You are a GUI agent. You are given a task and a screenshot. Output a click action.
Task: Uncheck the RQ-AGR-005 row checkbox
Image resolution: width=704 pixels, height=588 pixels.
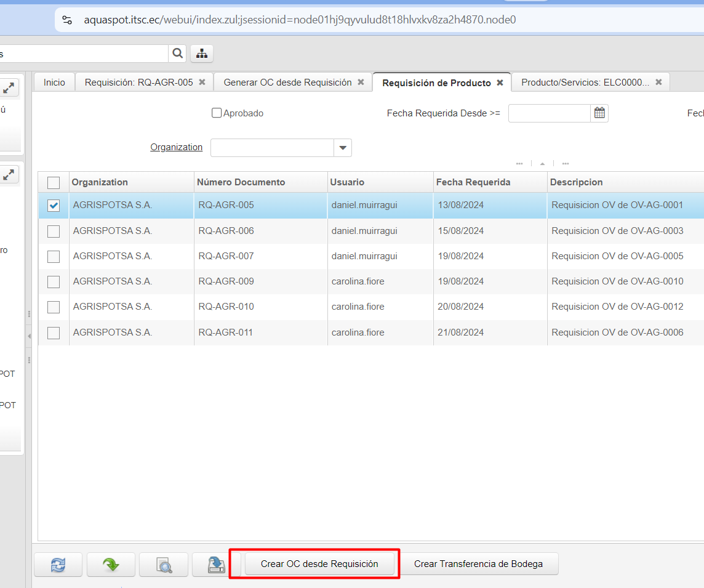[54, 206]
